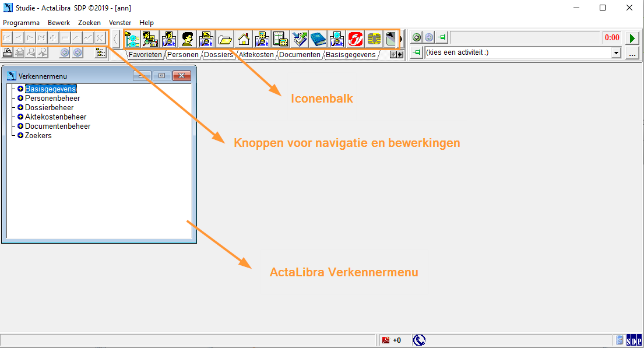Open the table with calculator icon
Image resolution: width=644 pixels, height=348 pixels.
[x=281, y=40]
